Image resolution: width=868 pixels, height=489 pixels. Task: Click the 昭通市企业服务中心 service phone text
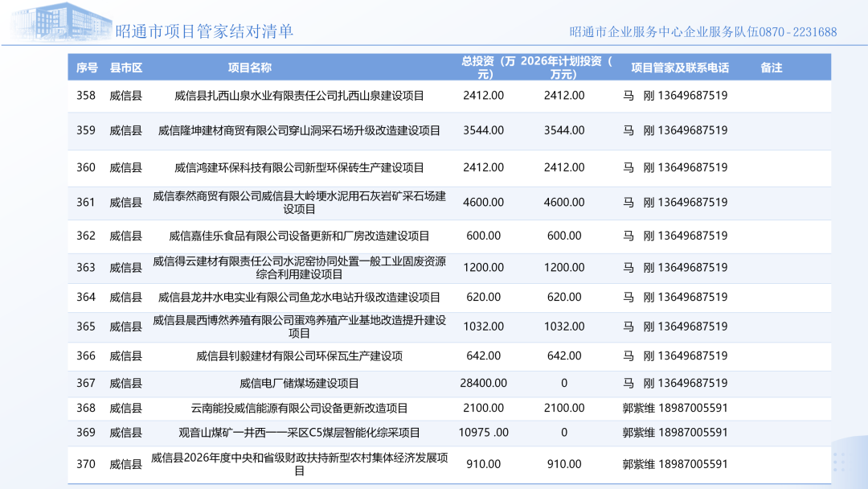pos(703,32)
